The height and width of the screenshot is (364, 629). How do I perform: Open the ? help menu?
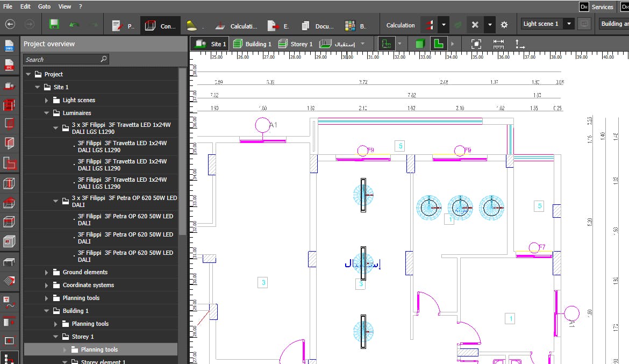pyautogui.click(x=80, y=6)
